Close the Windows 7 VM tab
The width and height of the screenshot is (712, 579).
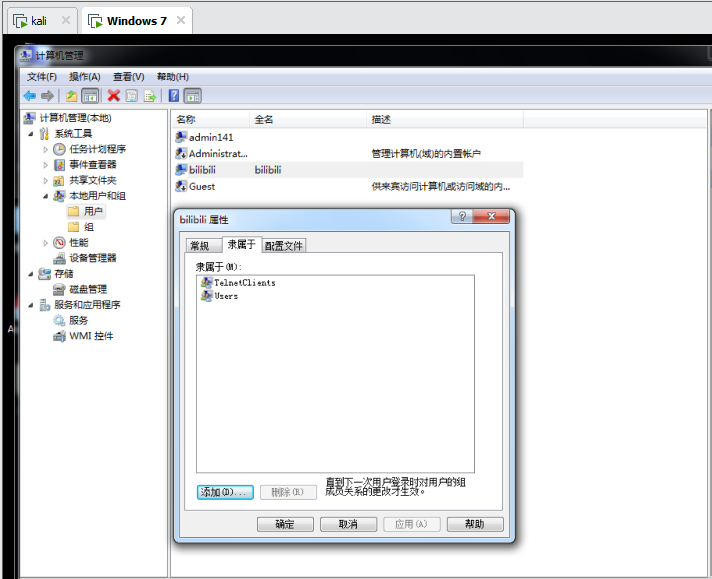point(181,20)
